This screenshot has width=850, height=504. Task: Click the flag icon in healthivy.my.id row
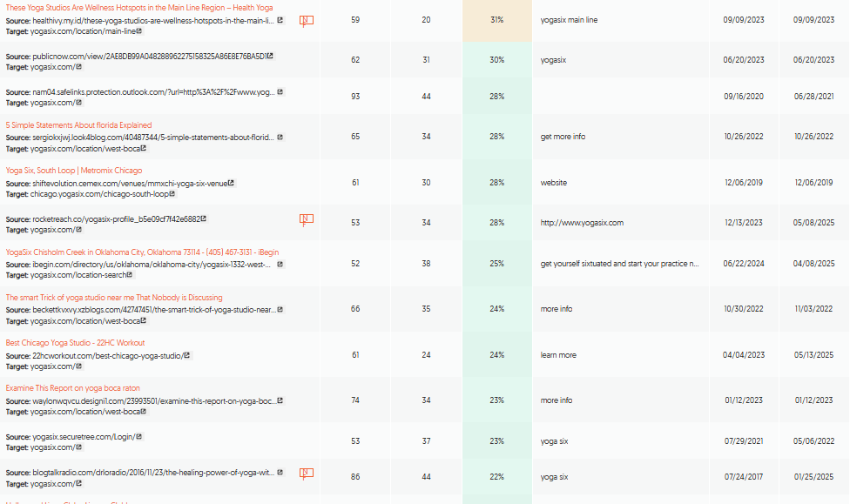tap(307, 21)
